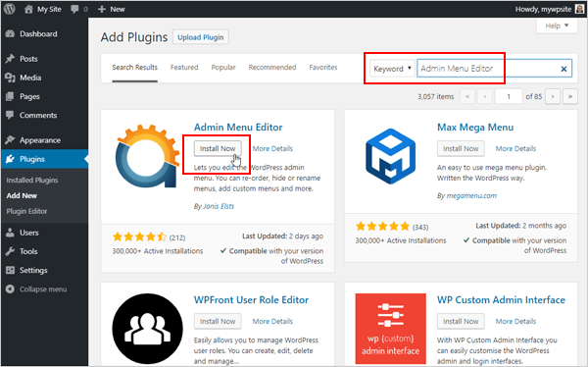The image size is (588, 367).
Task: Click the Admin Menu Editor star rating
Action: point(139,236)
